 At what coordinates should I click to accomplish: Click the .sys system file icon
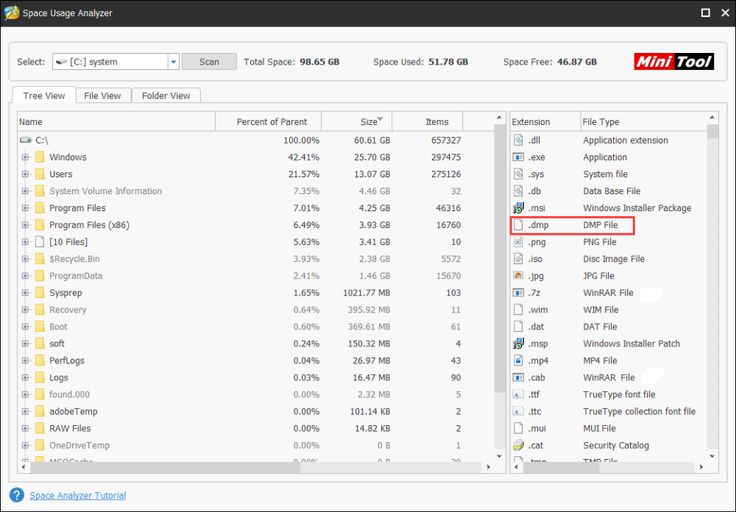[518, 174]
